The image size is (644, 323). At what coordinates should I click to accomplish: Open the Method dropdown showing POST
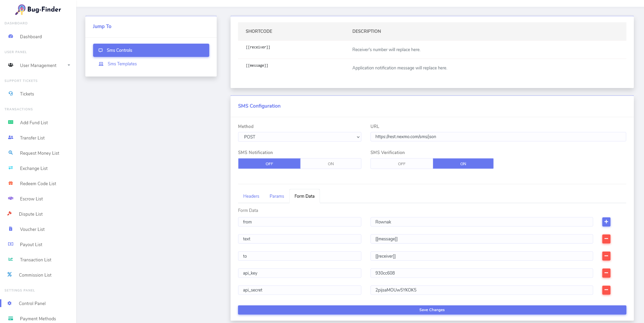click(x=299, y=137)
